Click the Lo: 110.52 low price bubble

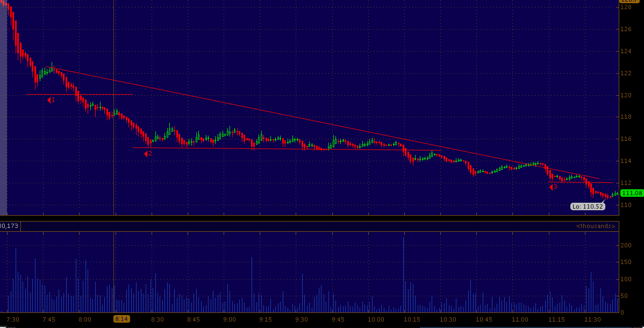(x=588, y=206)
